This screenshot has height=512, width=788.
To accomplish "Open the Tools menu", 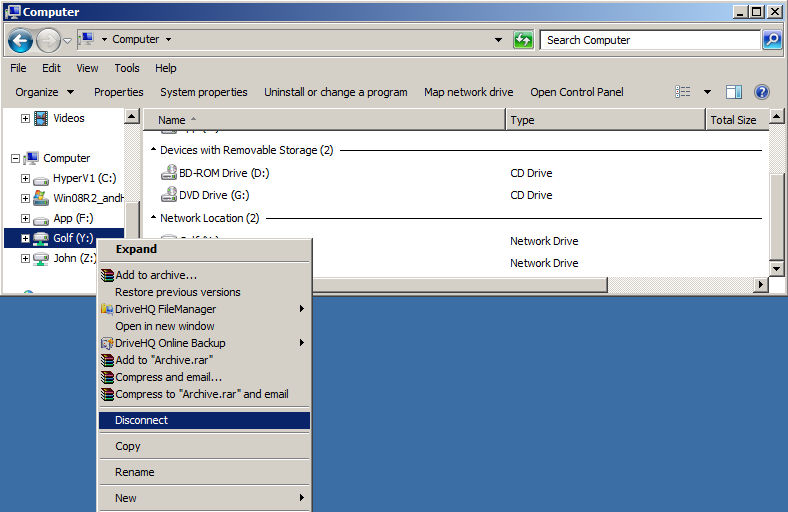I will [127, 68].
